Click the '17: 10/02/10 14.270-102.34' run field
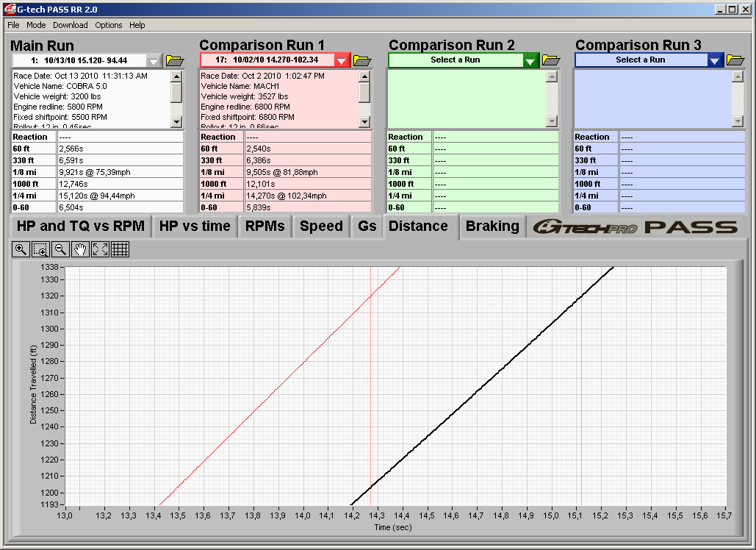The height and width of the screenshot is (550, 756). 267,60
